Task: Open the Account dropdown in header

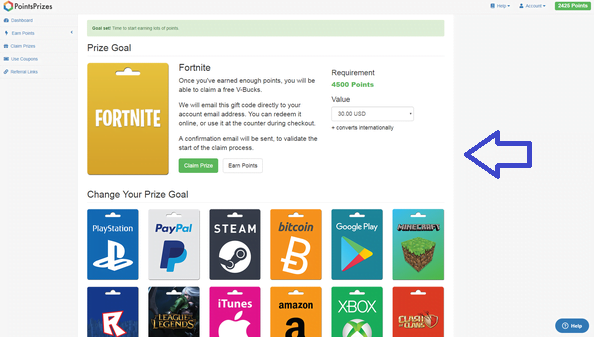Action: (x=532, y=6)
